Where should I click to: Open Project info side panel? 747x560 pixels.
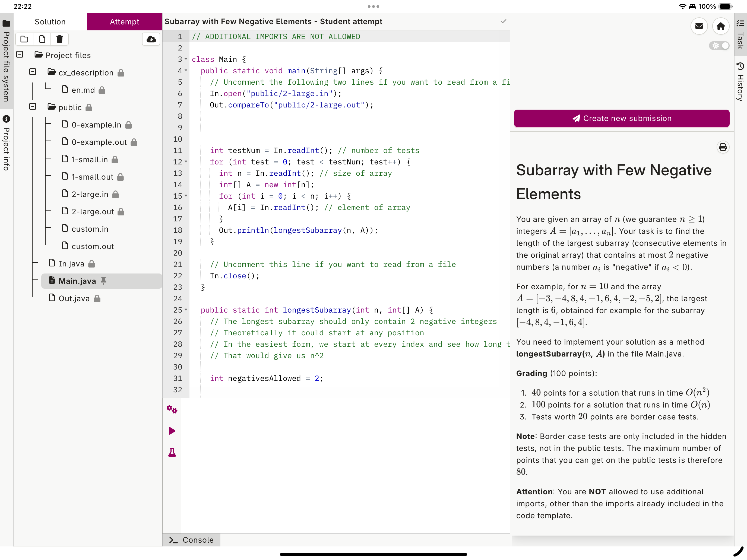pos(7,143)
